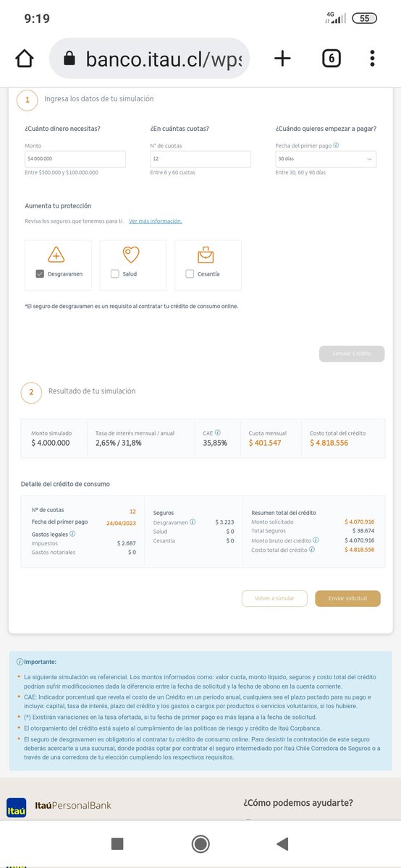Open the tab switcher showing 6 tabs
The width and height of the screenshot is (401, 868).
click(331, 59)
